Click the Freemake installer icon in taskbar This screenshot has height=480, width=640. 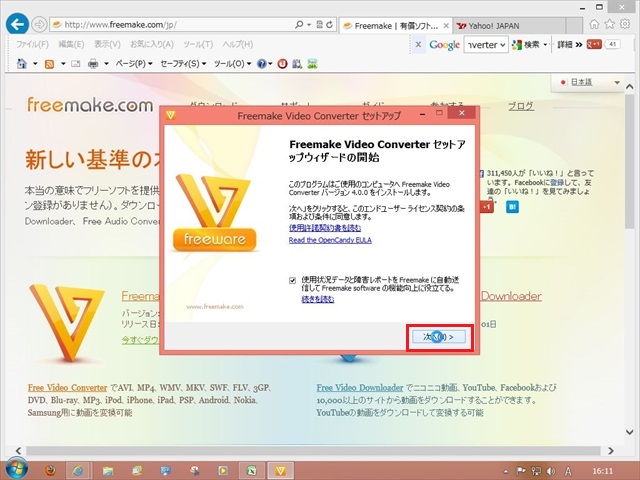282,468
